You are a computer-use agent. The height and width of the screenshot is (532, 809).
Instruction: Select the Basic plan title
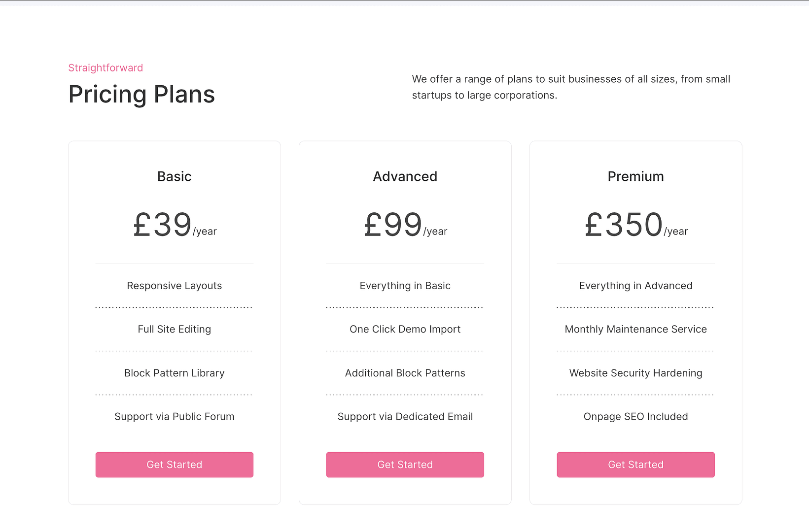(x=175, y=176)
